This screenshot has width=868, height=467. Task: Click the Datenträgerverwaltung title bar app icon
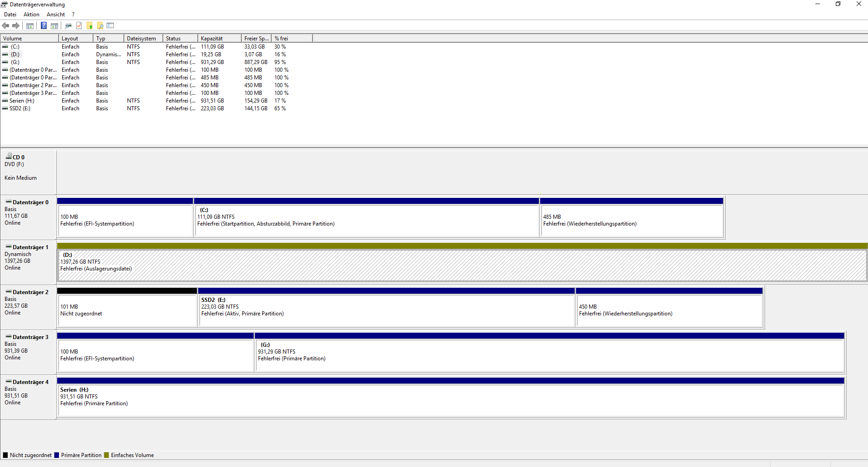(5, 4)
